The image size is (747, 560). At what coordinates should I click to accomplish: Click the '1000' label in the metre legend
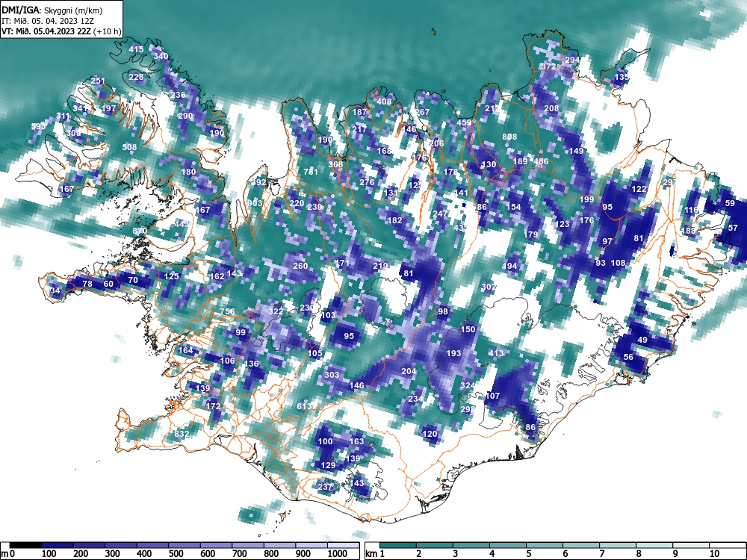pos(338,554)
